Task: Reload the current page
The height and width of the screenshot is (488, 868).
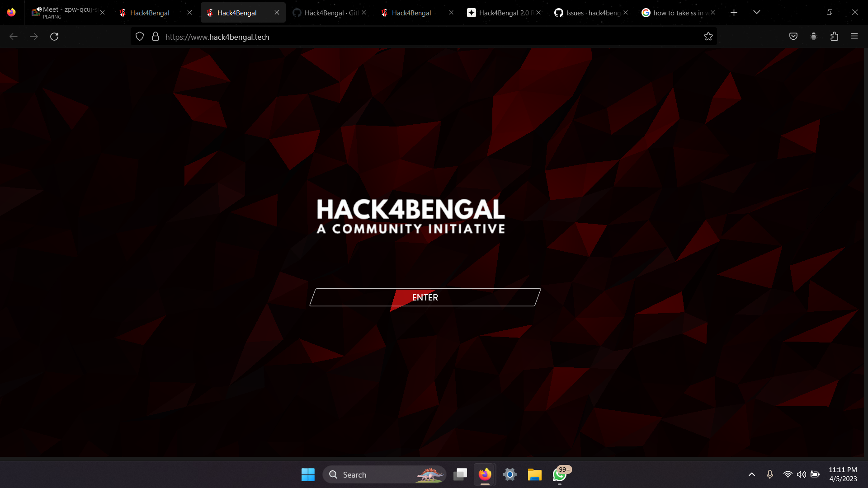Action: pyautogui.click(x=54, y=37)
